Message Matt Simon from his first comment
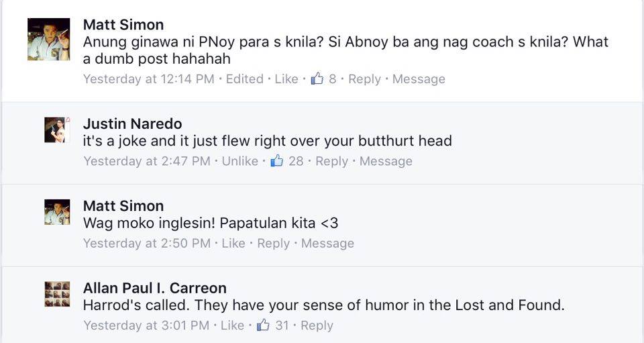Image resolution: width=644 pixels, height=343 pixels. pyautogui.click(x=419, y=79)
